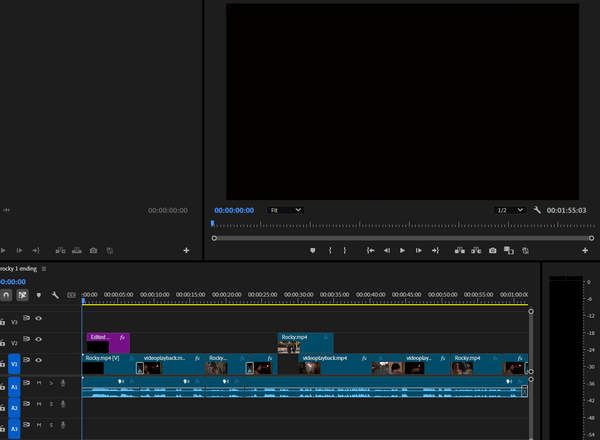
Task: Click the Program monitor playhead marker
Action: click(212, 223)
